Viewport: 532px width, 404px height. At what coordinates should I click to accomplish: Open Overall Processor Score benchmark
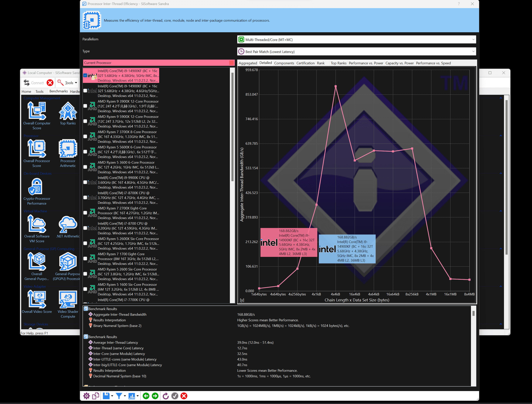[x=37, y=153]
